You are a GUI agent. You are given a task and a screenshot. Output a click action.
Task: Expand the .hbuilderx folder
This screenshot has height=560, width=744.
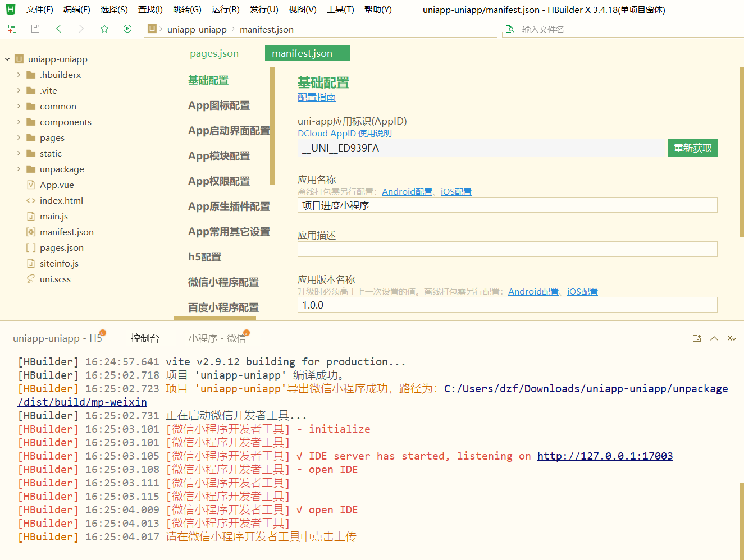click(19, 75)
